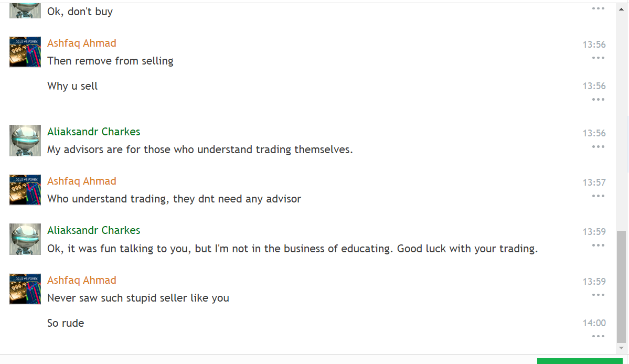Click Ashfaq Ahmad name above "Then remove from selling"
The width and height of the screenshot is (629, 364).
82,43
